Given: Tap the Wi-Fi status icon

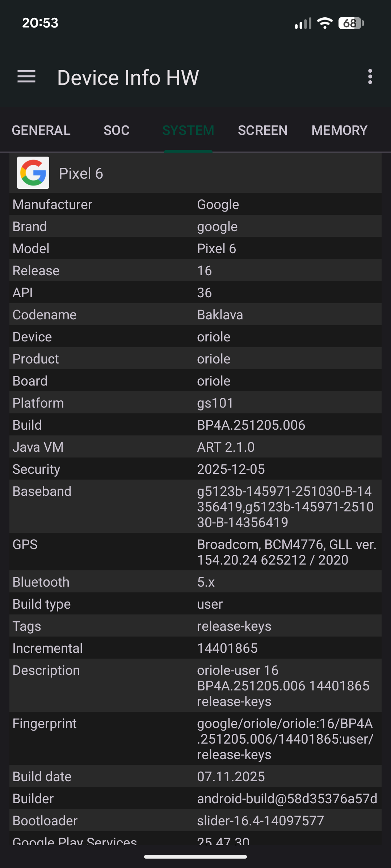Looking at the screenshot, I should (x=325, y=24).
